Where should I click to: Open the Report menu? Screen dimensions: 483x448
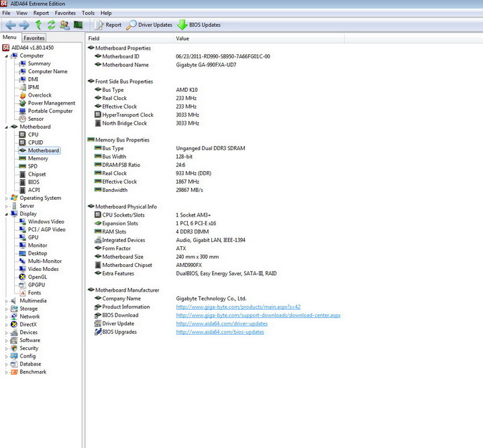click(41, 13)
